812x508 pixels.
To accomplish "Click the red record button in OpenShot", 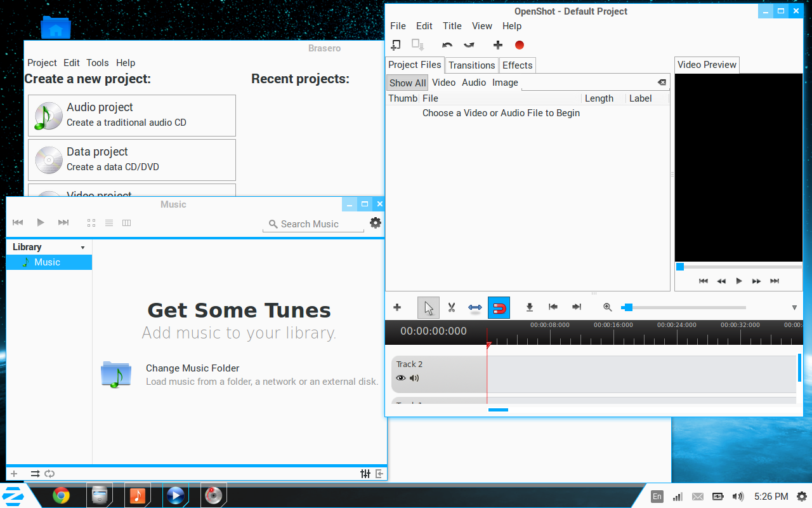I will 520,45.
